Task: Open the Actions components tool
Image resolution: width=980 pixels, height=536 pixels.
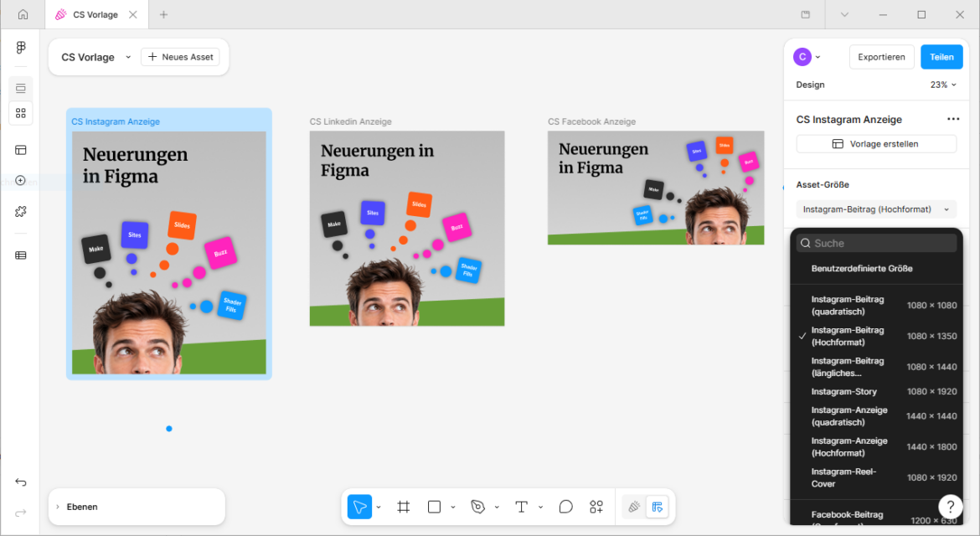Action: click(x=596, y=507)
